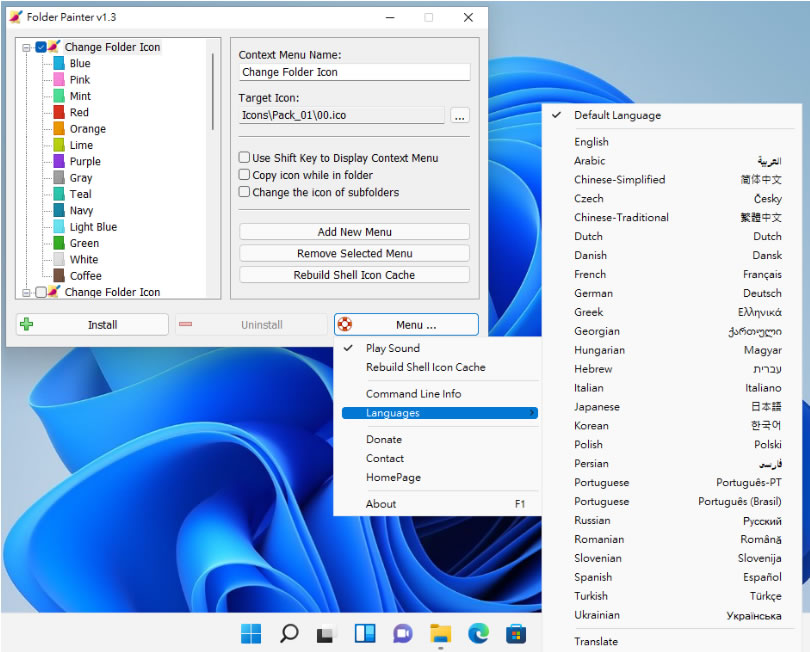
Task: Click the Windows Start icon in taskbar
Action: (251, 633)
